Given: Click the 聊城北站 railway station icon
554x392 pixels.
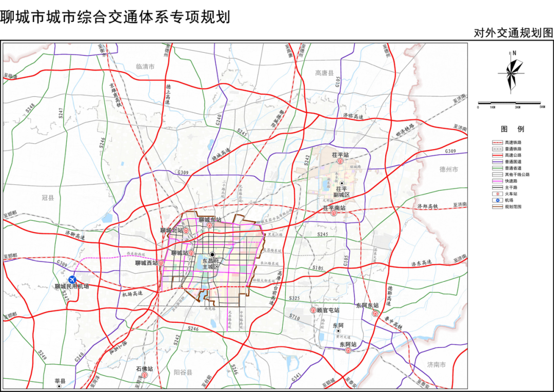Looking at the screenshot, I should click(x=187, y=231).
